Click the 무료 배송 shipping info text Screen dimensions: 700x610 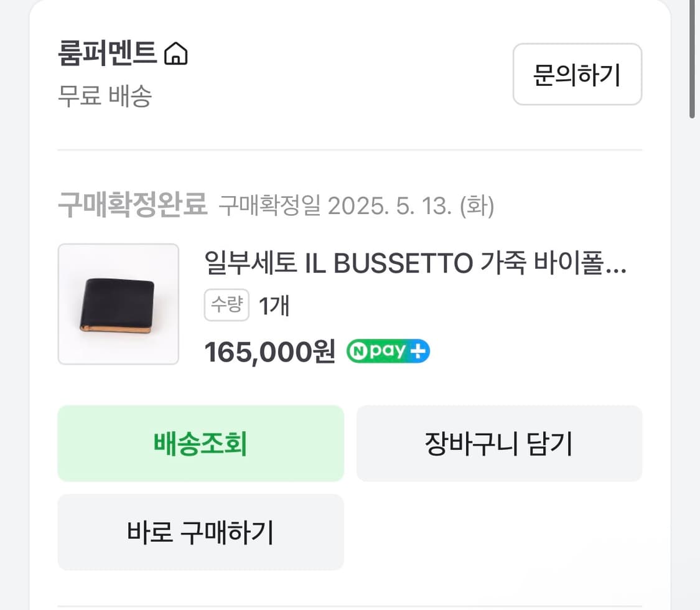coord(106,98)
